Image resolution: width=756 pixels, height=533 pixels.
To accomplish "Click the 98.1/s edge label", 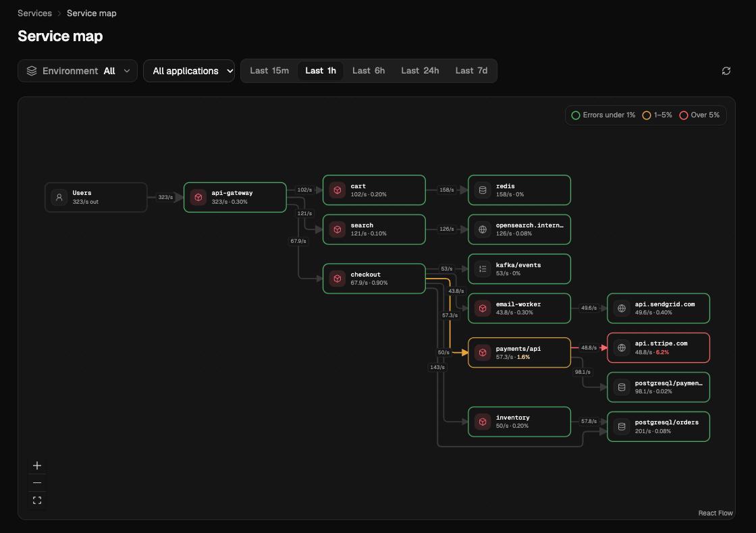I will tap(583, 372).
